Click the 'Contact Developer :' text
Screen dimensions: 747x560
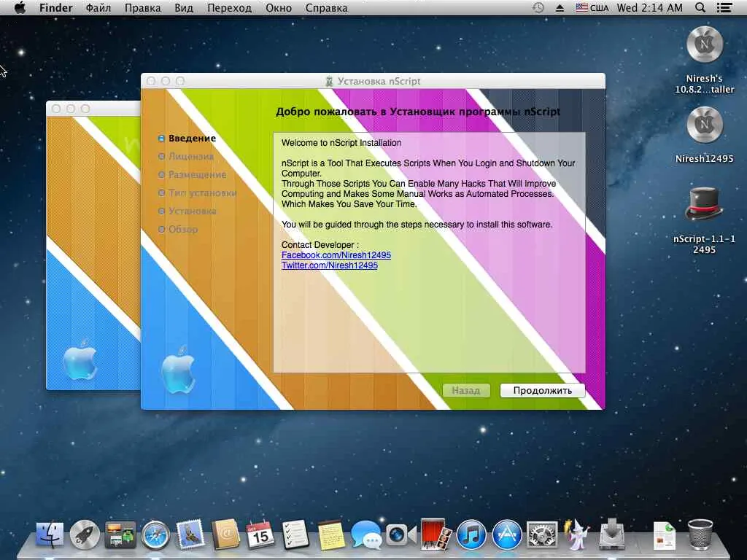[320, 245]
